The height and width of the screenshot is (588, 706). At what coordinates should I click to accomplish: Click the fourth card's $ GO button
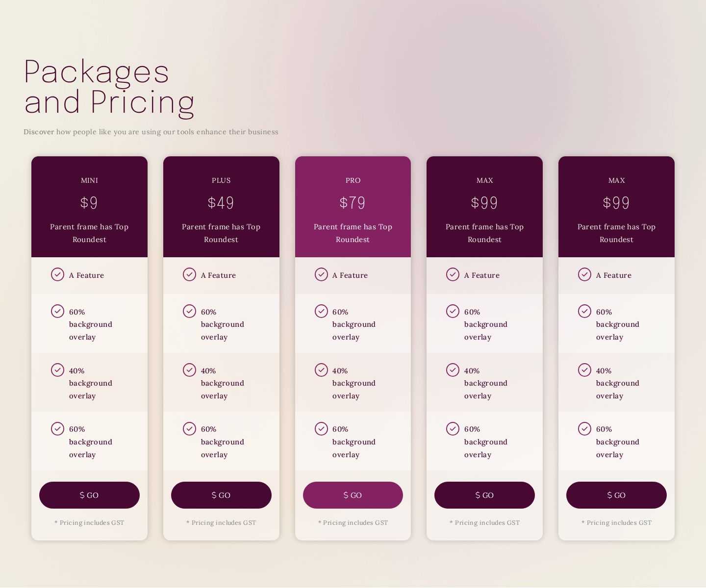[484, 495]
